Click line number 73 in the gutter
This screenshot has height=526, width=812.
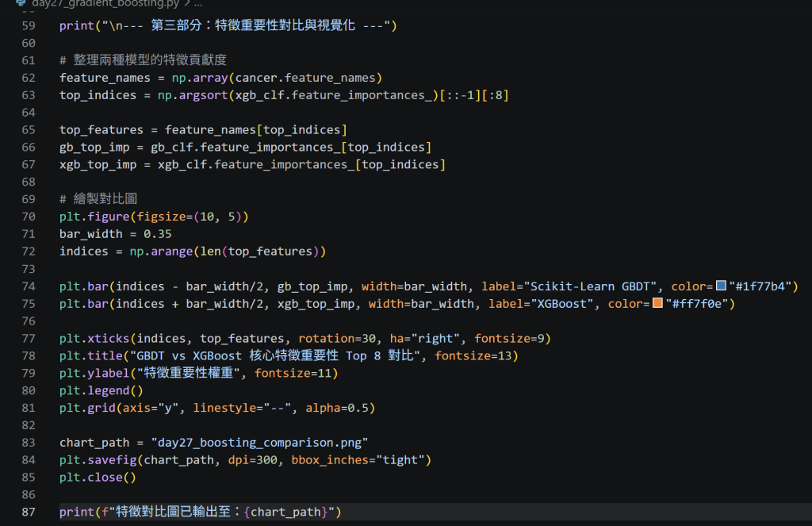click(29, 269)
